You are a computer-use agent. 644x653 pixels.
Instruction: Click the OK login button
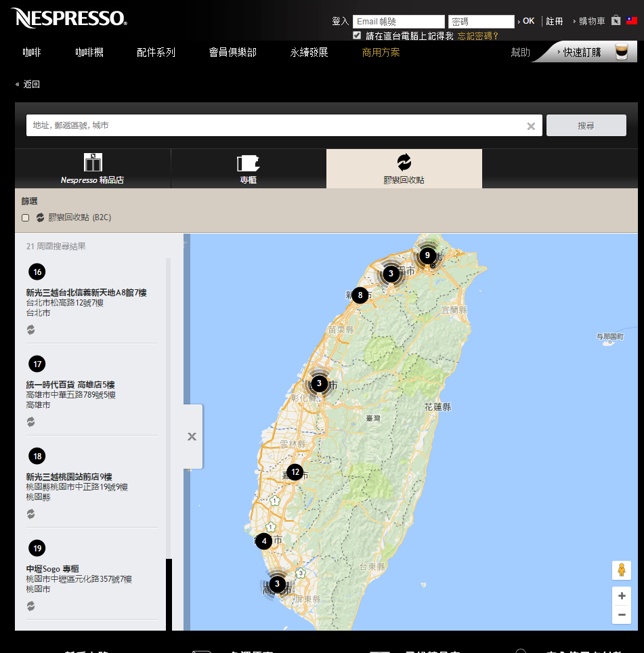coord(528,21)
